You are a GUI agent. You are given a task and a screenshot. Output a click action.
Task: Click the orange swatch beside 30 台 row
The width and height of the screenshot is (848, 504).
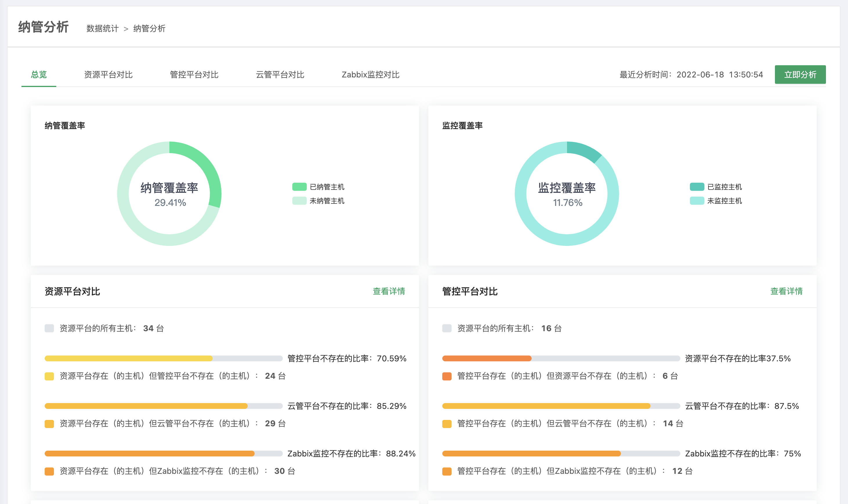(x=49, y=472)
